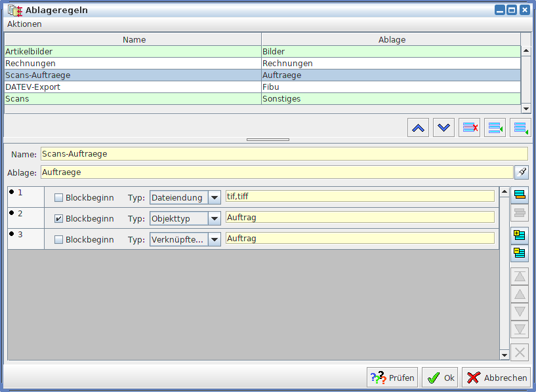Uncheck Blockbeginn checkbox in row 2
The height and width of the screenshot is (392, 536).
58,218
